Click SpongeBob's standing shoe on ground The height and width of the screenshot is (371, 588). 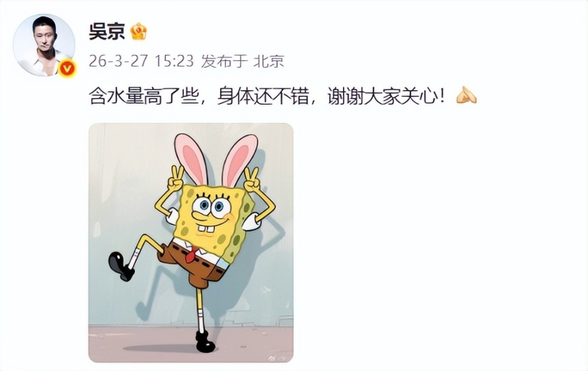[x=205, y=342]
